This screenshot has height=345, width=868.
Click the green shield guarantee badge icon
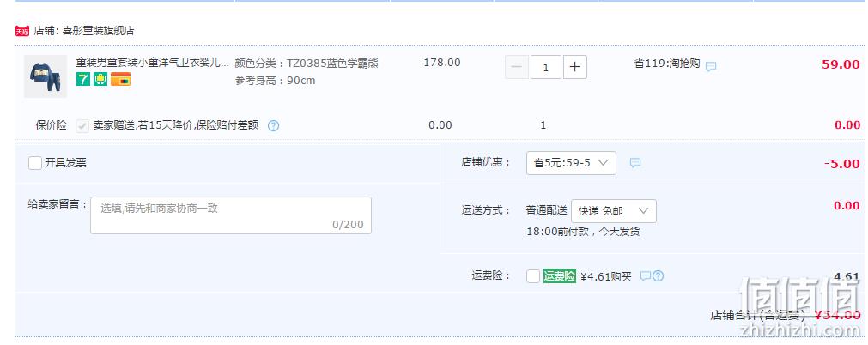[100, 79]
